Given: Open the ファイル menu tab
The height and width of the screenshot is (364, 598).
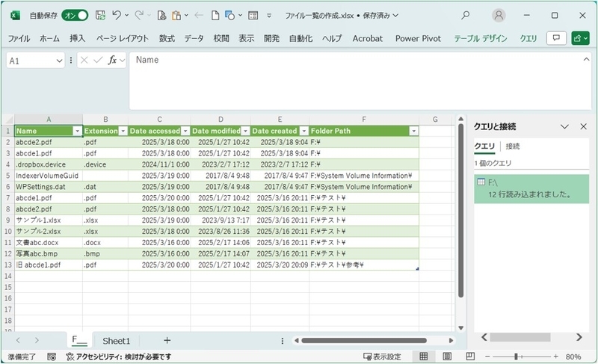Looking at the screenshot, I should point(19,39).
